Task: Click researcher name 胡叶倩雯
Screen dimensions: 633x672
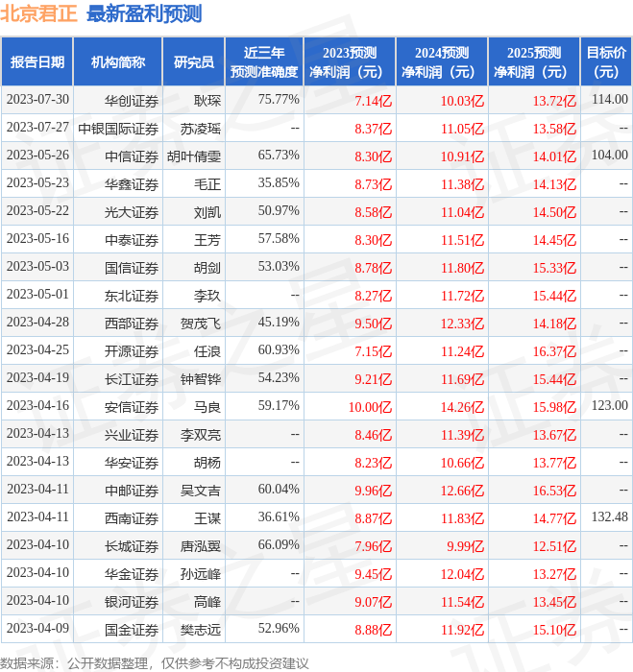Action: coord(194,156)
